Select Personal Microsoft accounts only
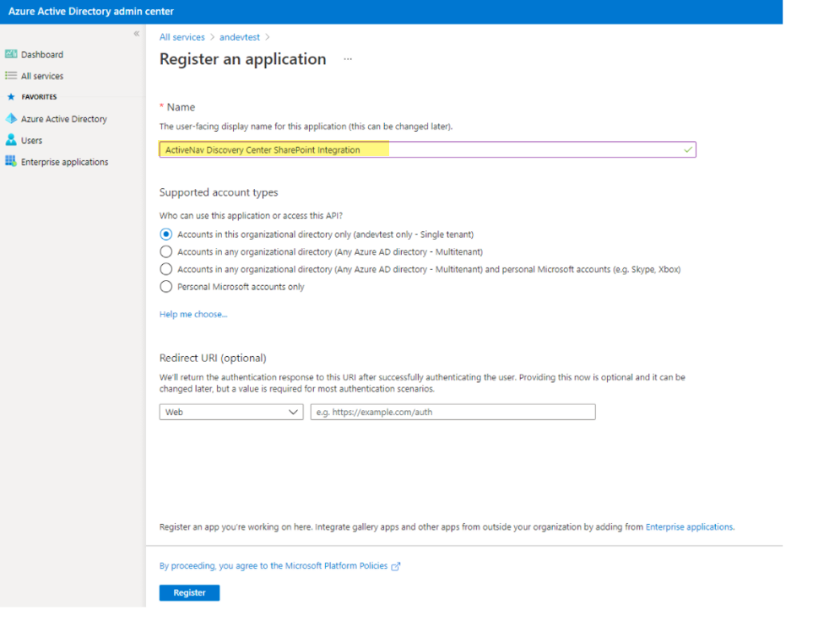The image size is (840, 621). click(165, 286)
